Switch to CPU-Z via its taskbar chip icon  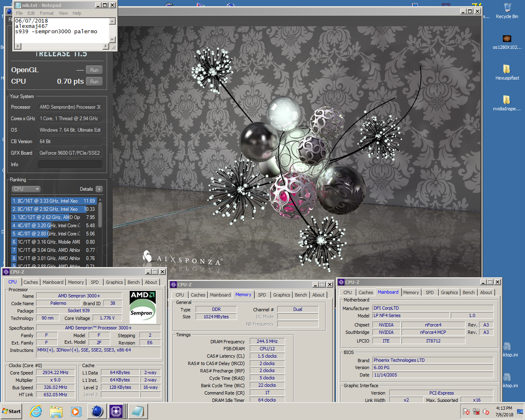(x=116, y=411)
